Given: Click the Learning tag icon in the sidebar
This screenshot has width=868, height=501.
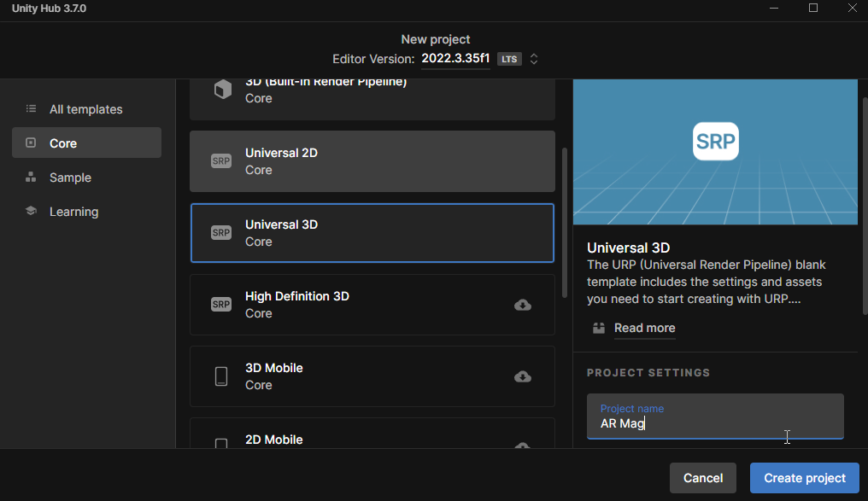Looking at the screenshot, I should point(31,211).
